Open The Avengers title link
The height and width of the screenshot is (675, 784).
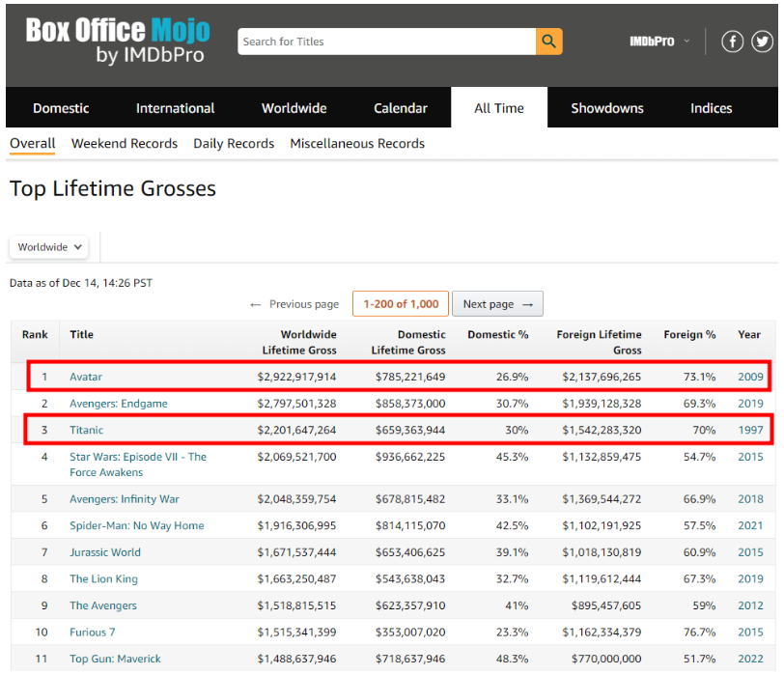[103, 605]
